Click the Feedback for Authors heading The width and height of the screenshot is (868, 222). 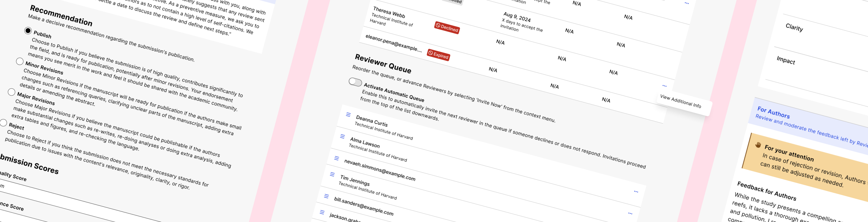767,191
